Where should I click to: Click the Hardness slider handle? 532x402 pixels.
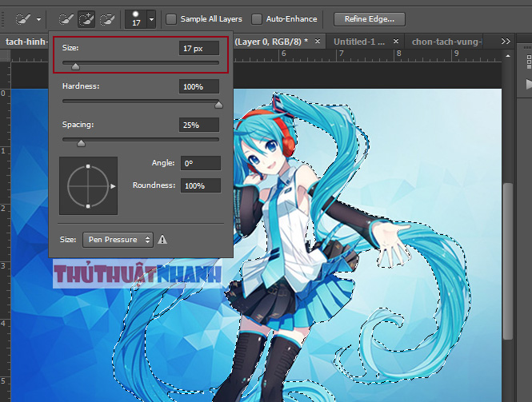coord(218,105)
